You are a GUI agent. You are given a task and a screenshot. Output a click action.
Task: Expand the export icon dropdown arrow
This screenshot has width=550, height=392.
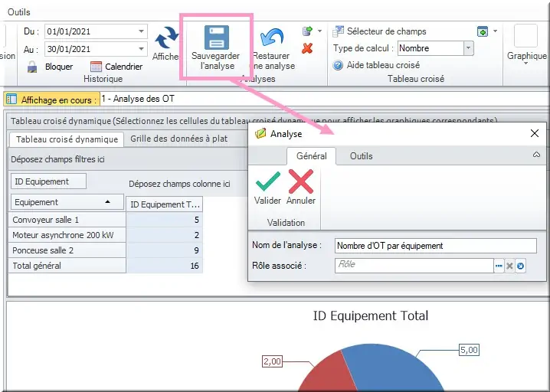coord(320,31)
